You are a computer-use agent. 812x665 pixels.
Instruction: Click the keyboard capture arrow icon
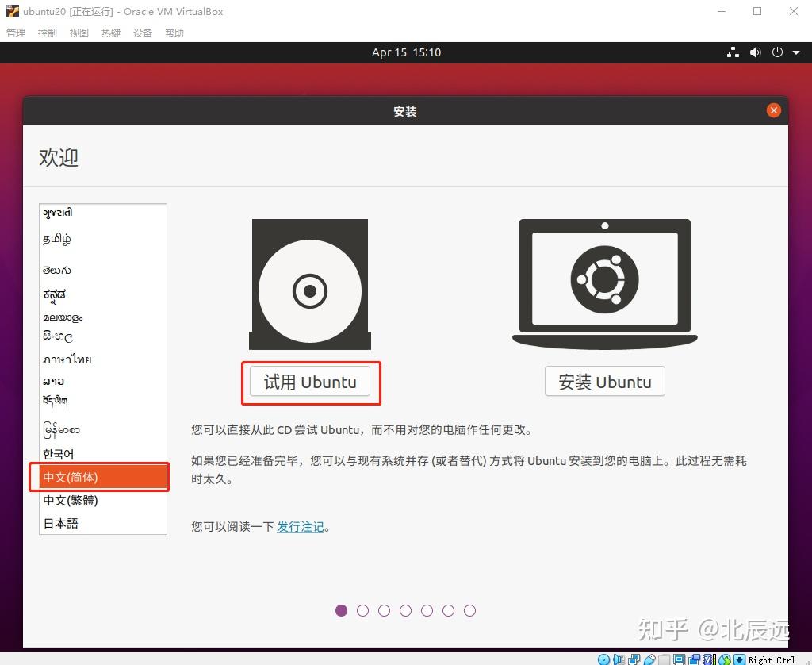pos(740,659)
